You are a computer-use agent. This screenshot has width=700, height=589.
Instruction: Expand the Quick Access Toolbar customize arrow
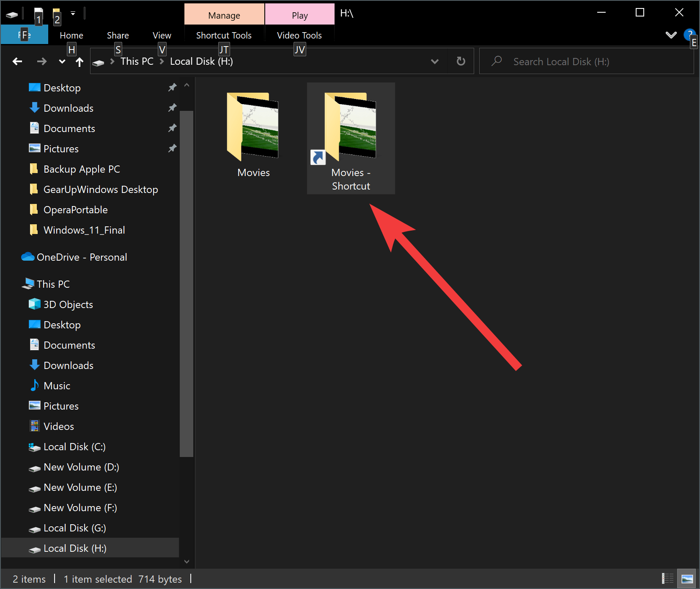pyautogui.click(x=72, y=13)
